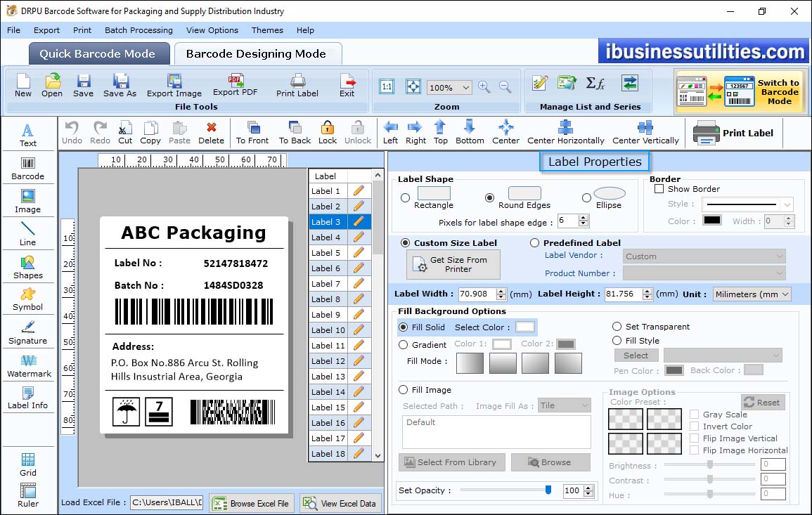Open the Label Vendor dropdown

pyautogui.click(x=704, y=256)
